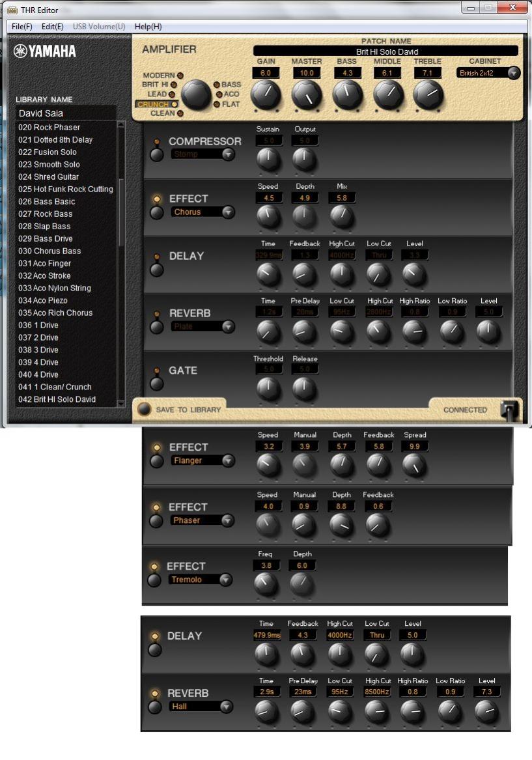532x760 pixels.
Task: Click the Yamaha logo
Action: point(44,51)
